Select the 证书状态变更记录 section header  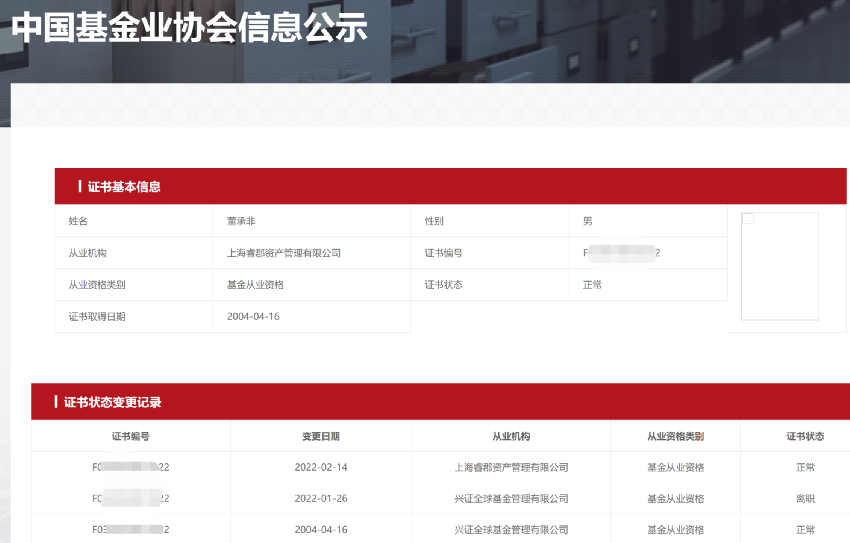coord(113,402)
